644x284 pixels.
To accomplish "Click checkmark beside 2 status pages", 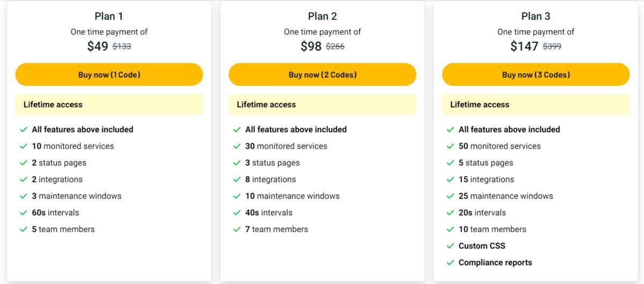I will (x=24, y=163).
